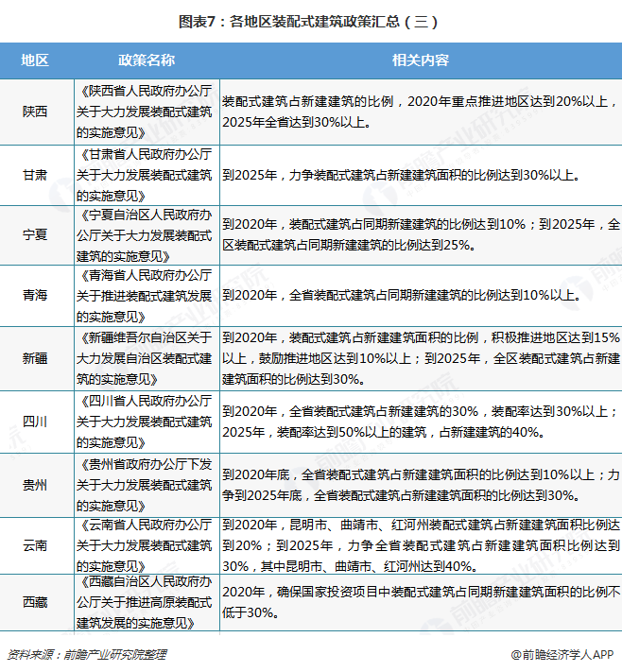Screen dimensions: 622x672
Task: Click the chart title 图表7
Action: click(x=308, y=22)
